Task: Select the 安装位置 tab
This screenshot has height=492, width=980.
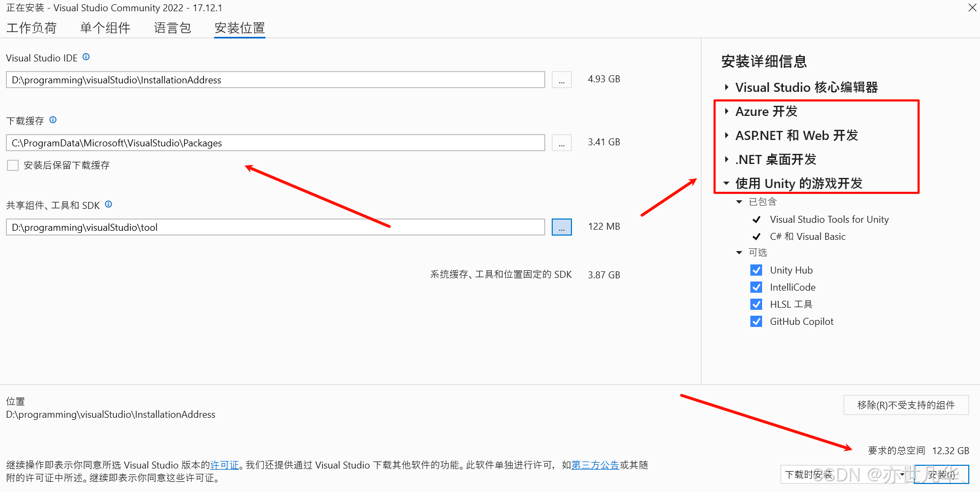Action: (240, 28)
